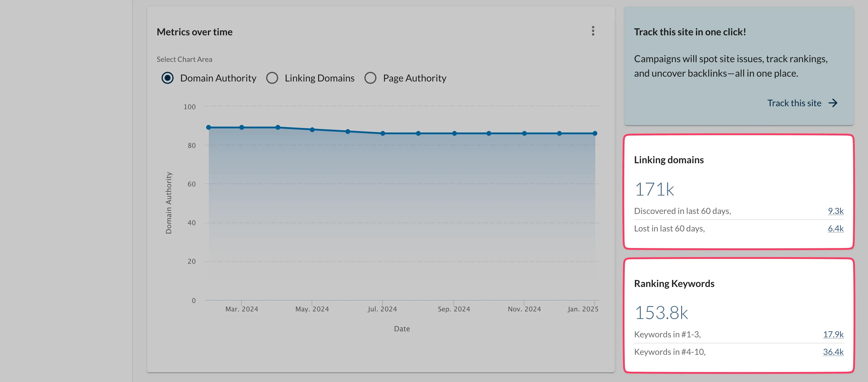Click the last data point on the chart line
This screenshot has width=868, height=382.
point(595,133)
